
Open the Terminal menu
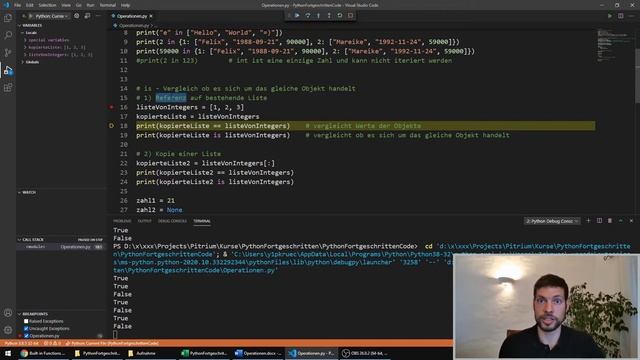pyautogui.click(x=108, y=5)
